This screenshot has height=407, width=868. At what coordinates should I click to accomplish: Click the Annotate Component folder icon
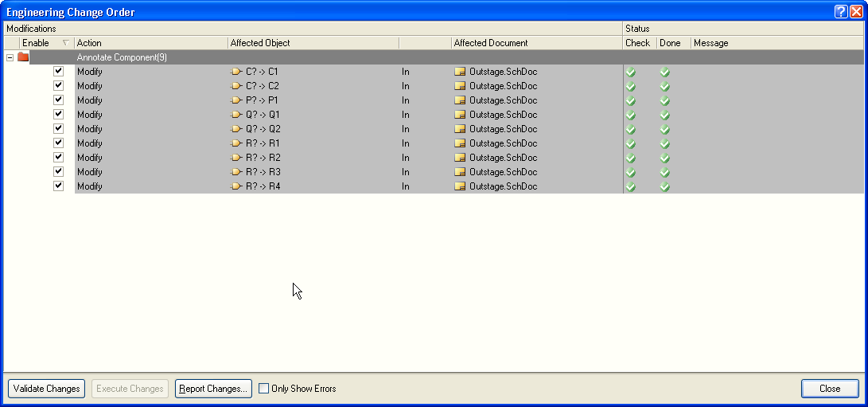[x=23, y=57]
